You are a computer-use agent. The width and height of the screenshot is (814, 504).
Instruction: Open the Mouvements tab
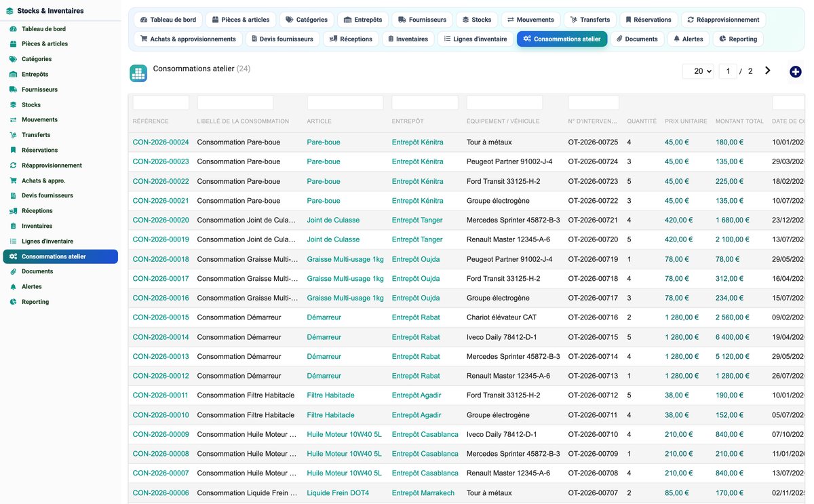point(530,20)
